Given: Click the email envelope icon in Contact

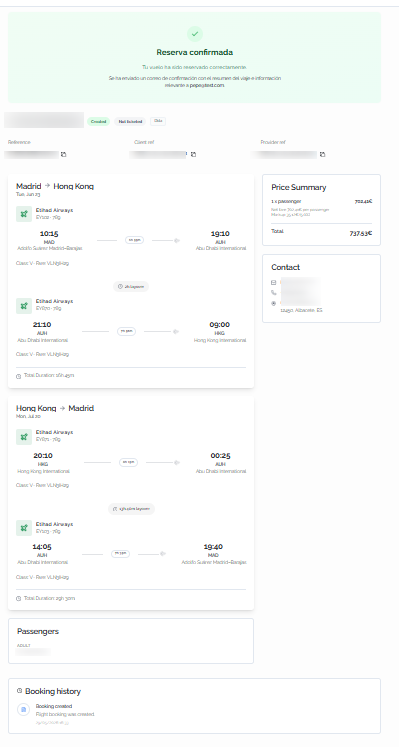Looking at the screenshot, I should [274, 283].
